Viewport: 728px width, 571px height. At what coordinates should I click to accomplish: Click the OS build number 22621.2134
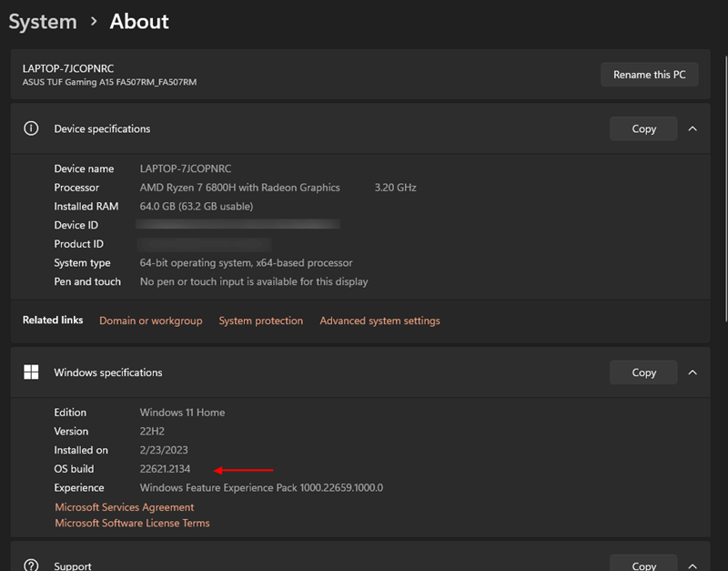point(165,470)
